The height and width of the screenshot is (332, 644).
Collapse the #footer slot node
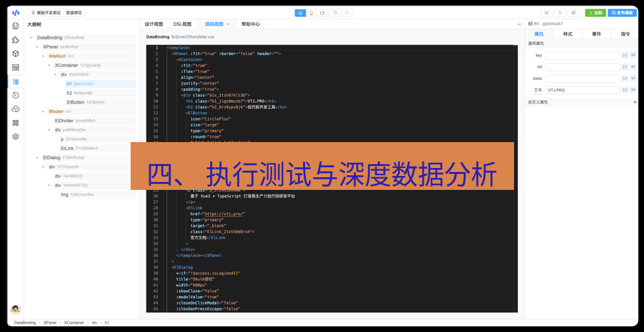[x=43, y=112]
